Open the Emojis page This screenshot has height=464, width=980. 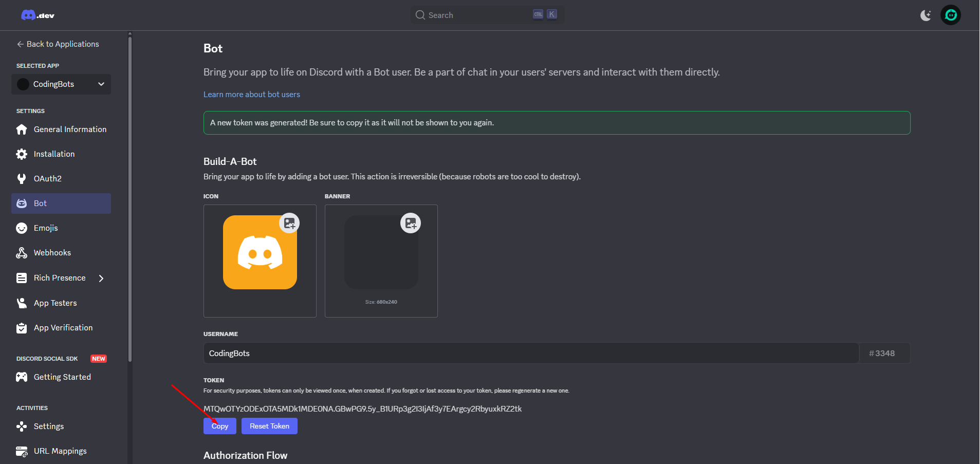[x=61, y=228]
